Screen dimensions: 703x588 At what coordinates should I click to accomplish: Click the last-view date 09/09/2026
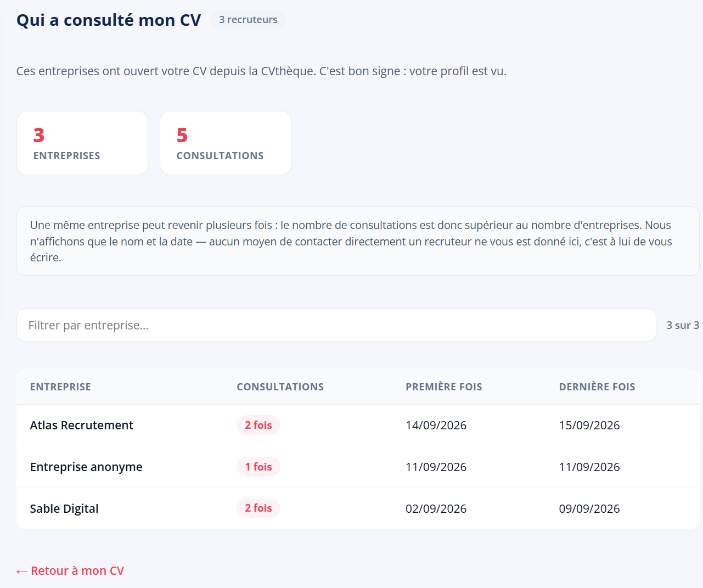(589, 509)
